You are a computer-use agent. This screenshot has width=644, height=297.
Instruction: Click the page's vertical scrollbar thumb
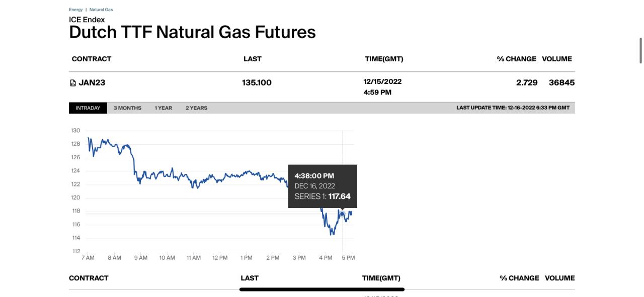pos(640,50)
